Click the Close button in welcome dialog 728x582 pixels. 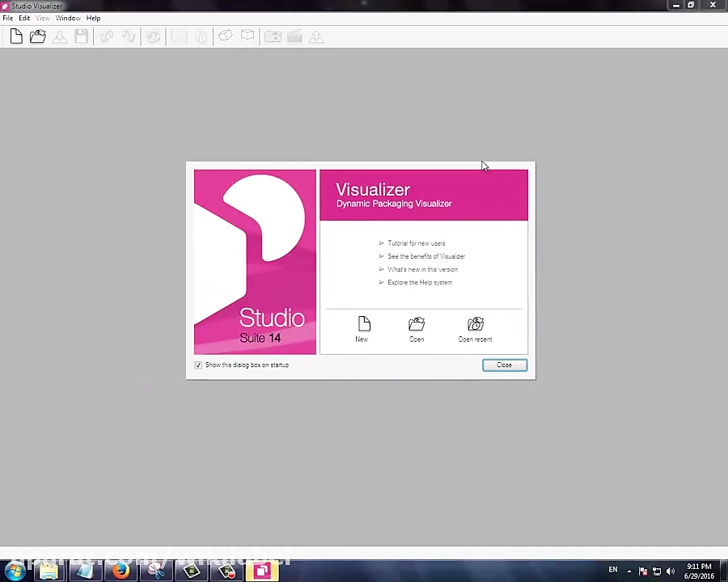(505, 365)
